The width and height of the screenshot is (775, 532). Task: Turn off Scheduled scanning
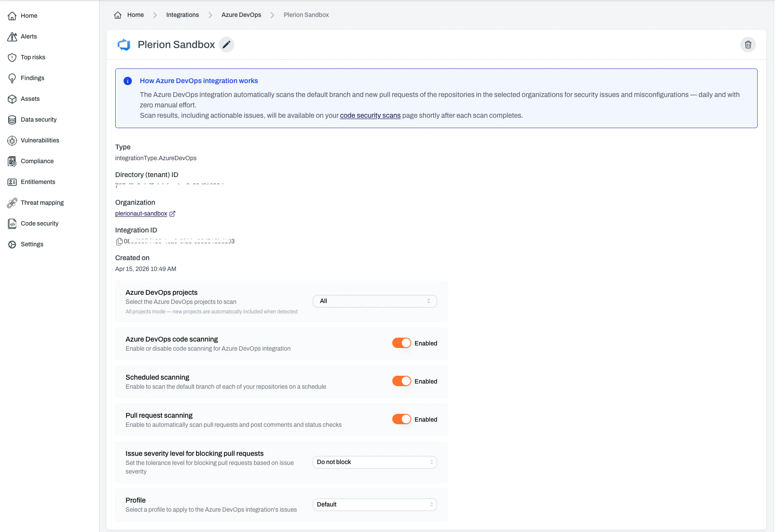pyautogui.click(x=401, y=380)
